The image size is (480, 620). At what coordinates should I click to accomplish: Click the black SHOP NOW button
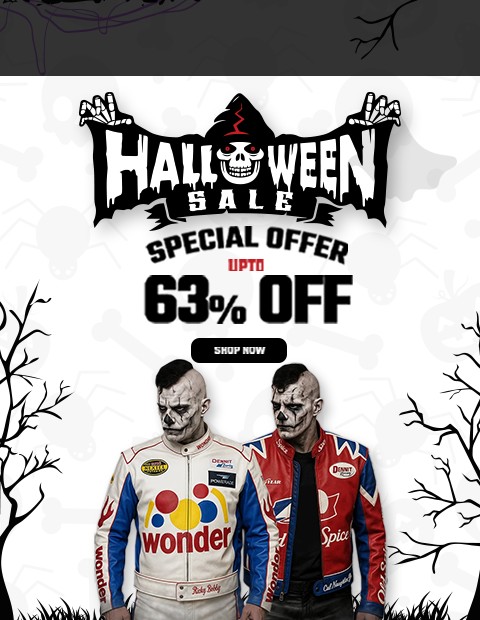click(x=239, y=350)
